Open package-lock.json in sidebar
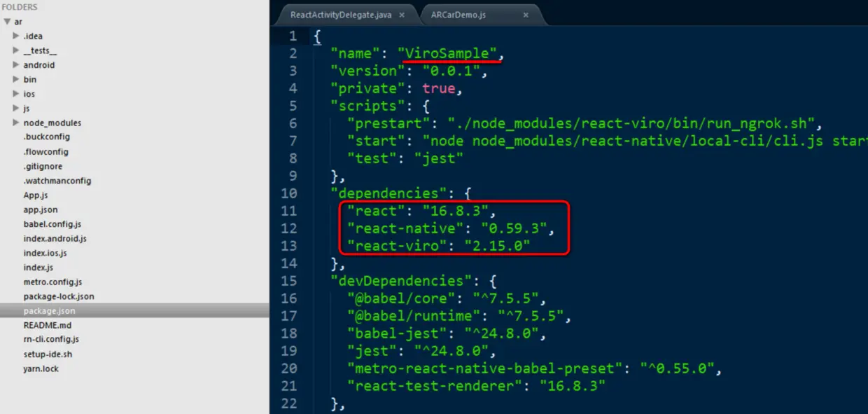Viewport: 868px width, 414px height. point(59,296)
